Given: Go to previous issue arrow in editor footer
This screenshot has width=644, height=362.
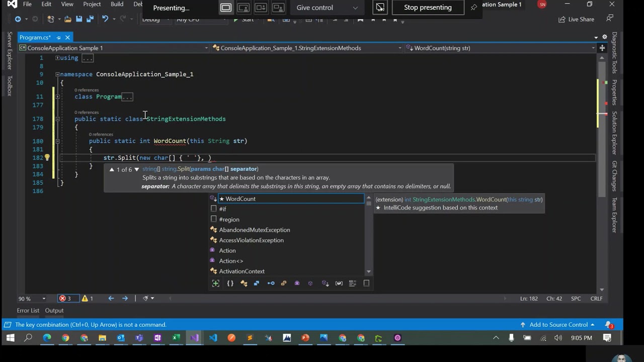Looking at the screenshot, I should click(x=111, y=298).
